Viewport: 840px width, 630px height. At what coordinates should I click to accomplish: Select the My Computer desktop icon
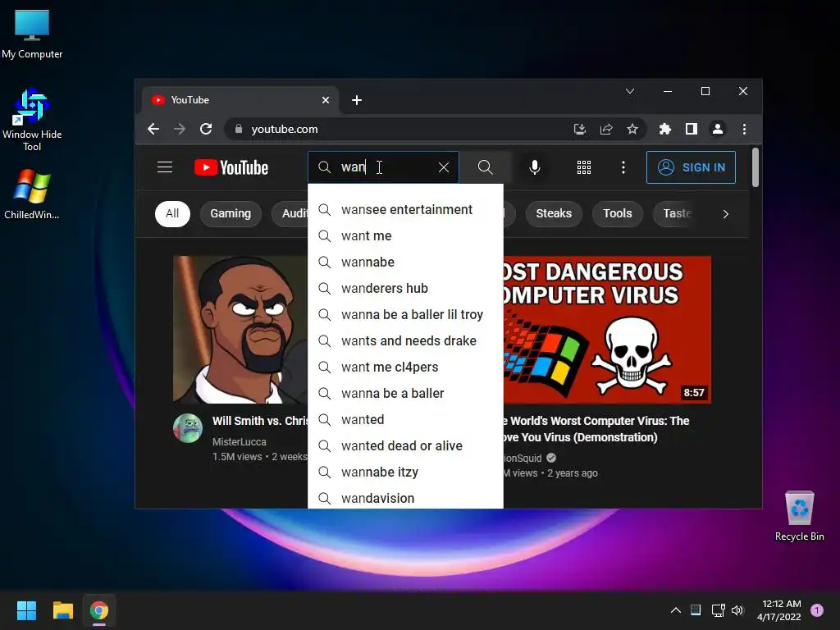tap(32, 34)
